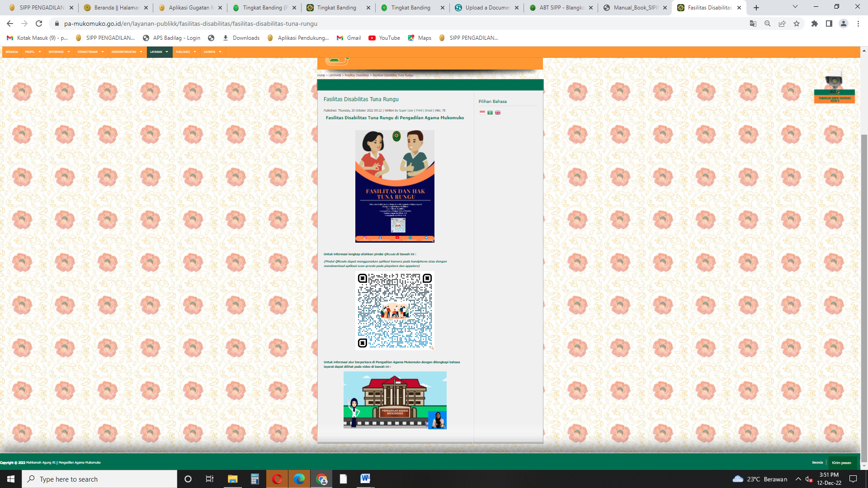Click the share page icon
Image resolution: width=868 pixels, height=488 pixels.
coord(782,23)
